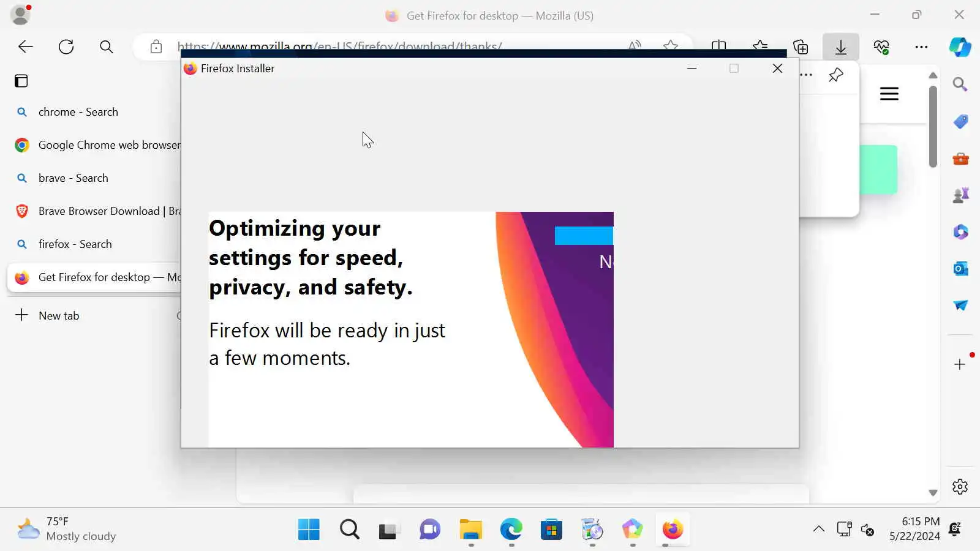Viewport: 980px width, 551px height.
Task: Open the Edge sidebar Search icon
Action: click(x=960, y=84)
